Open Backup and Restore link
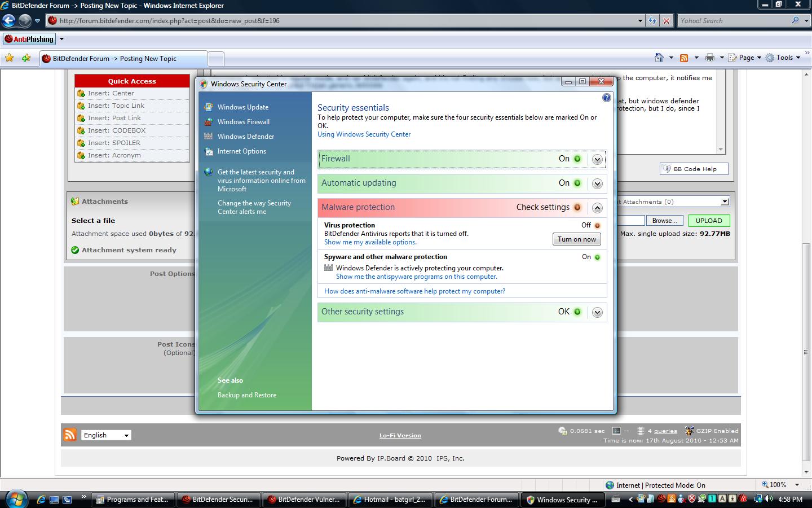 [247, 395]
